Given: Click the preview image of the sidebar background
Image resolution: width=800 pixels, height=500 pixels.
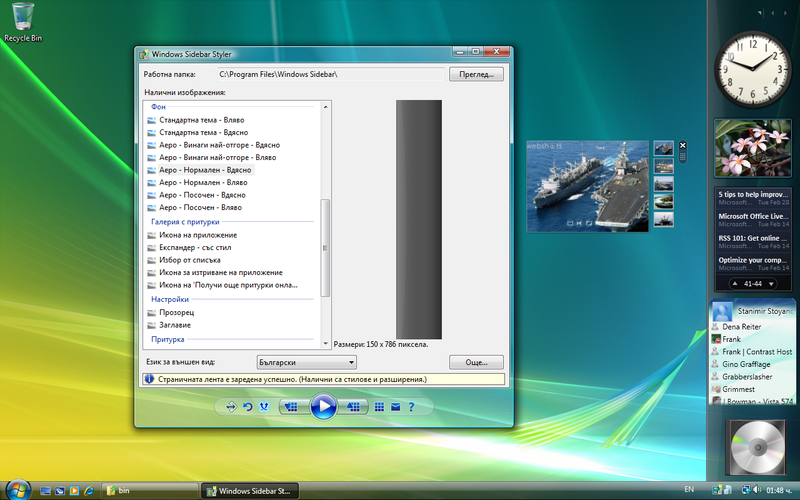Looking at the screenshot, I should (x=419, y=219).
